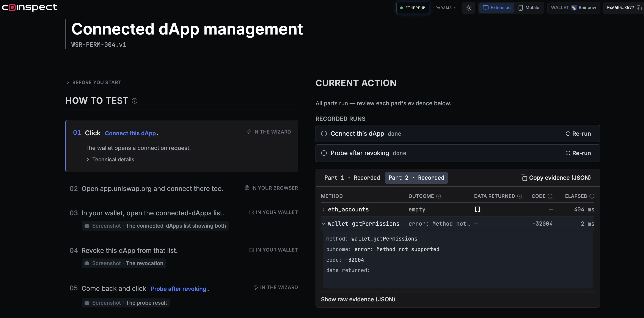Screen dimensions: 644x318
Task: Click 'outcome: error: Method not supported' detail line
Action: [x=383, y=249]
